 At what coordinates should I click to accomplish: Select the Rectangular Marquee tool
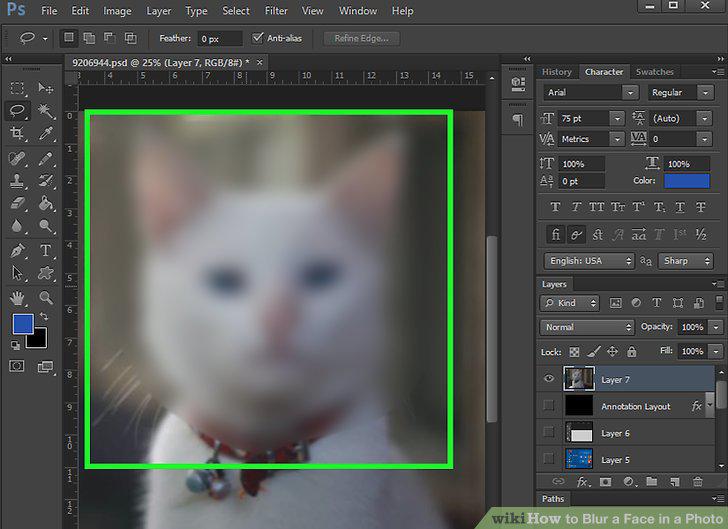[x=17, y=88]
